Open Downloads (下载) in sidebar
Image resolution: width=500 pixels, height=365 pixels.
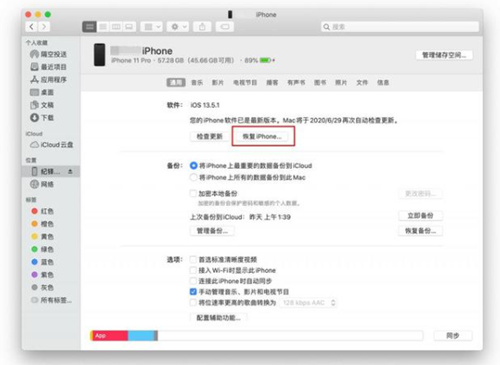click(x=42, y=117)
